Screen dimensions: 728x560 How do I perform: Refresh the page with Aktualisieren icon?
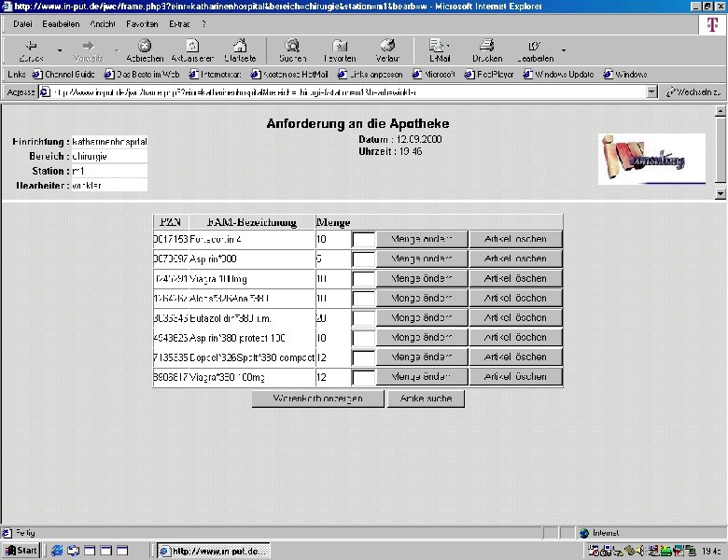tap(192, 50)
